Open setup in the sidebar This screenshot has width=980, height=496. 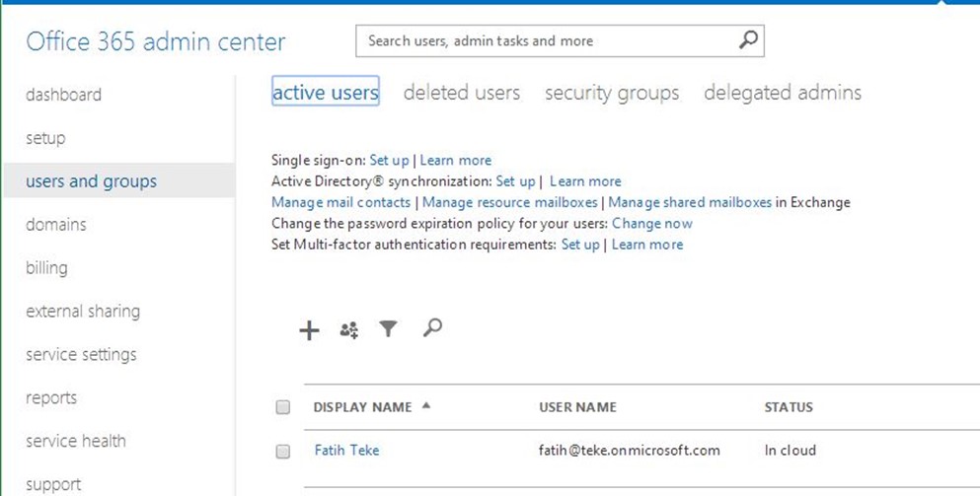(45, 138)
